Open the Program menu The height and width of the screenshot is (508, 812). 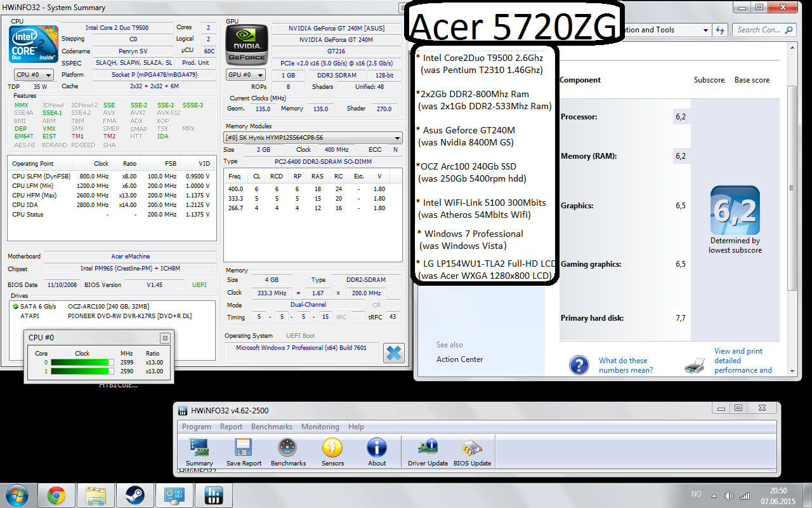[197, 427]
